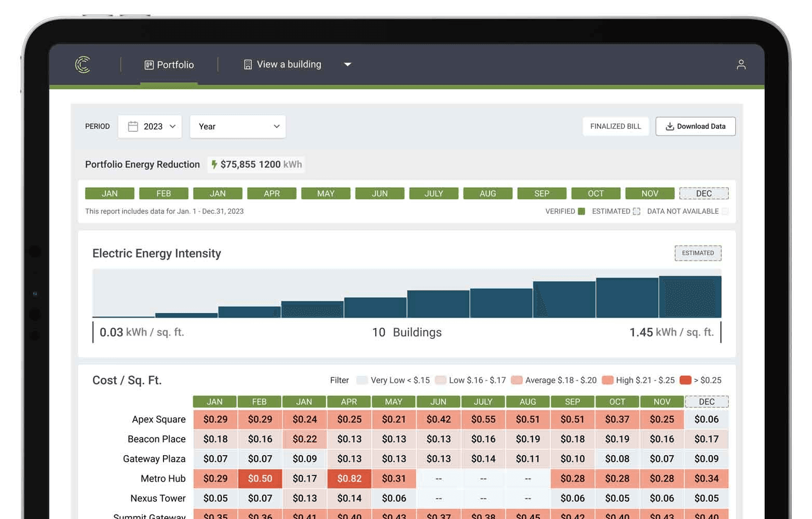Select the company logo icon
Viewport: 812px width, 519px height.
(83, 65)
